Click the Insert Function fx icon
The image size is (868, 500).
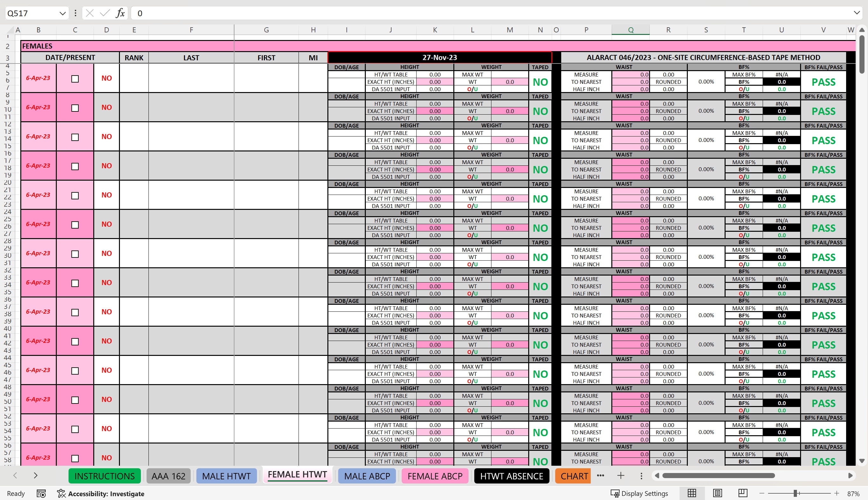coord(119,13)
